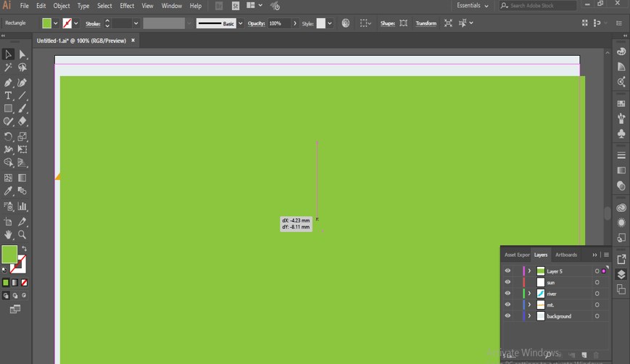630x364 pixels.
Task: Click the green fill swatch in control bar
Action: 46,23
